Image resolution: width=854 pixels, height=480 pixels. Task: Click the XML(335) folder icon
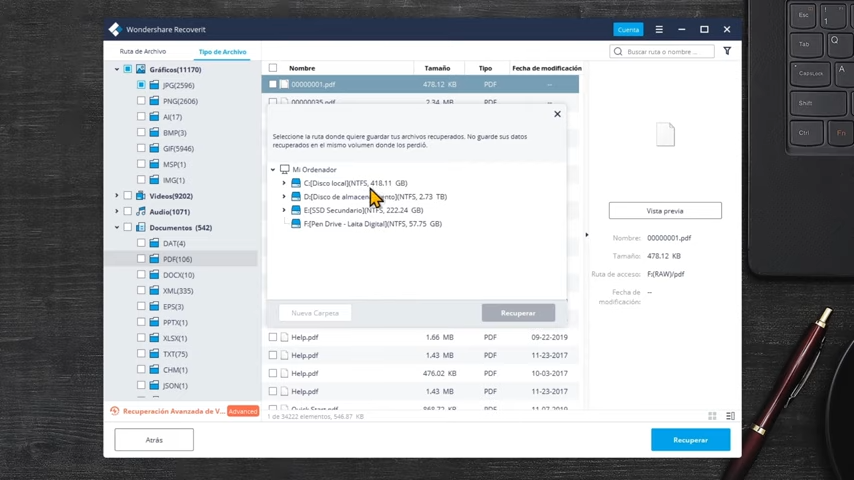155,290
